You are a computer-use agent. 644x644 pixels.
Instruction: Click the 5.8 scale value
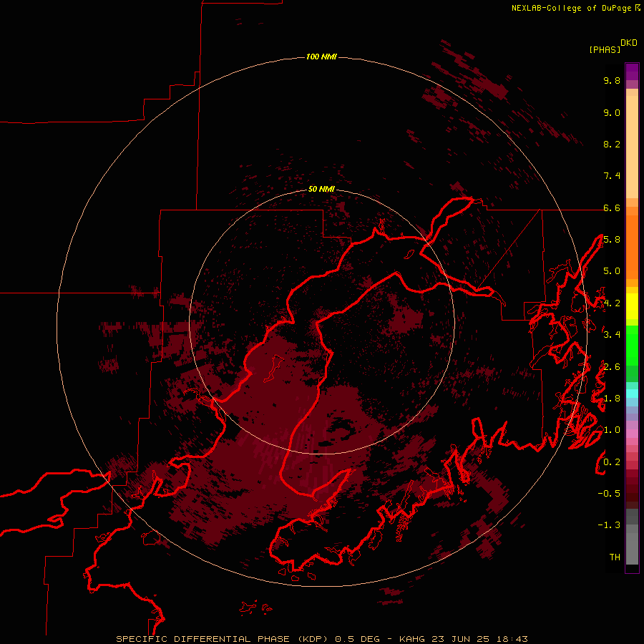[612, 240]
